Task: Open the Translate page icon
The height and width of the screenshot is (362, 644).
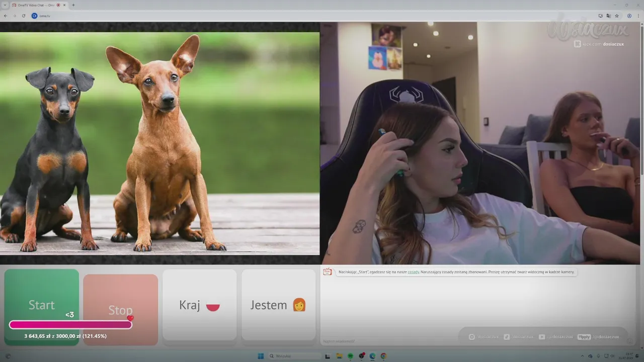Action: 608,16
